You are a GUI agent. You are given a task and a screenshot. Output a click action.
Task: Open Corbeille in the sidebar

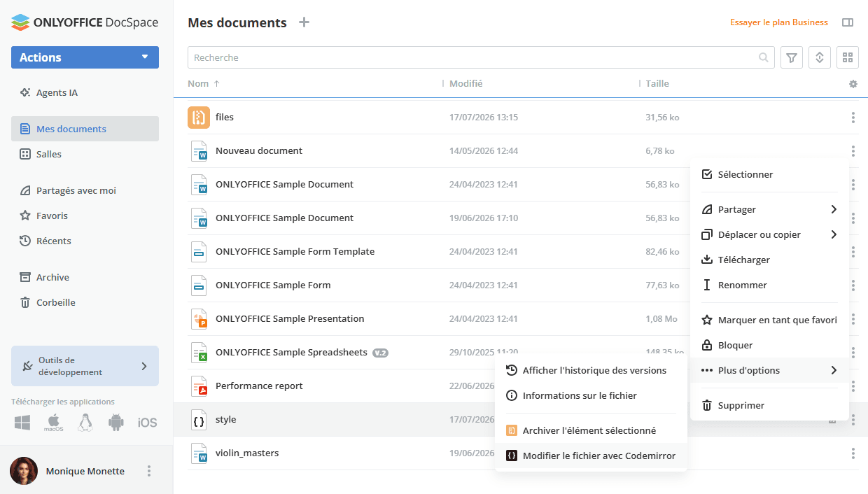tap(85, 302)
